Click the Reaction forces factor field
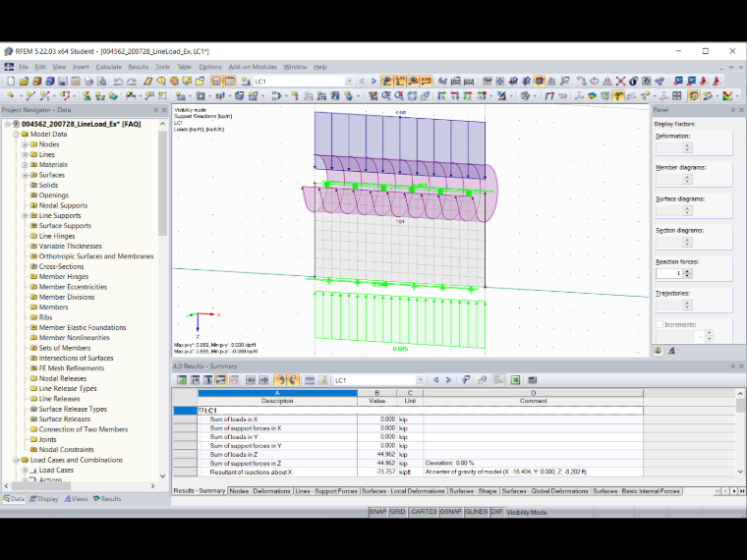This screenshot has height=560, width=747. [x=669, y=273]
